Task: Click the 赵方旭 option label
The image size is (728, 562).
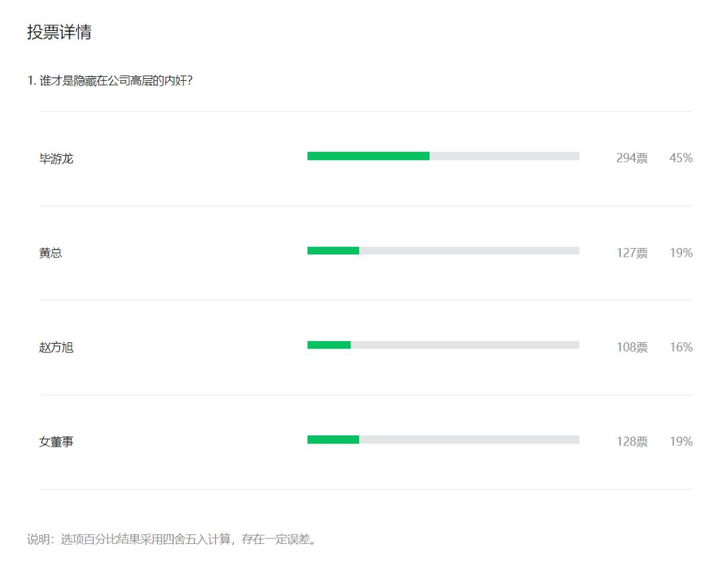Action: coord(56,348)
